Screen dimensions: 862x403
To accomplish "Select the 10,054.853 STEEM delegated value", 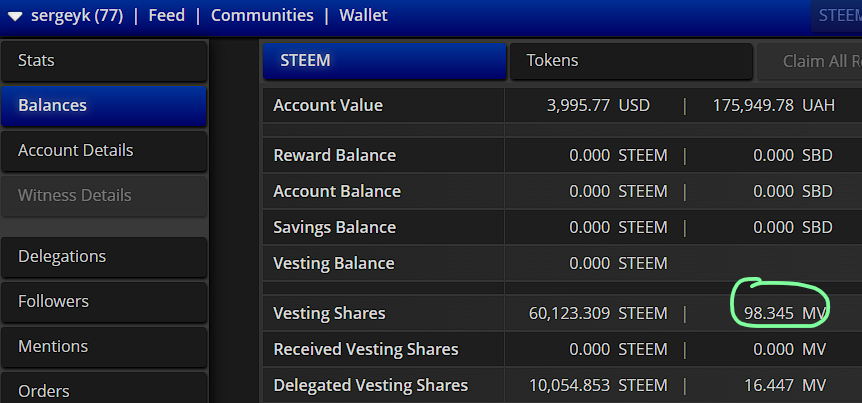I will coord(598,386).
